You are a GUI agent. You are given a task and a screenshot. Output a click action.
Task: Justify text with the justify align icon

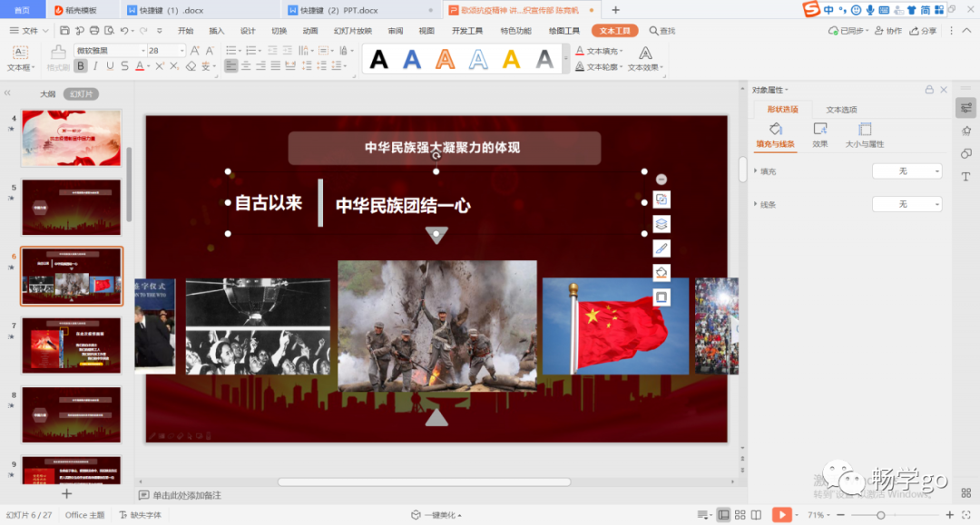pos(276,66)
